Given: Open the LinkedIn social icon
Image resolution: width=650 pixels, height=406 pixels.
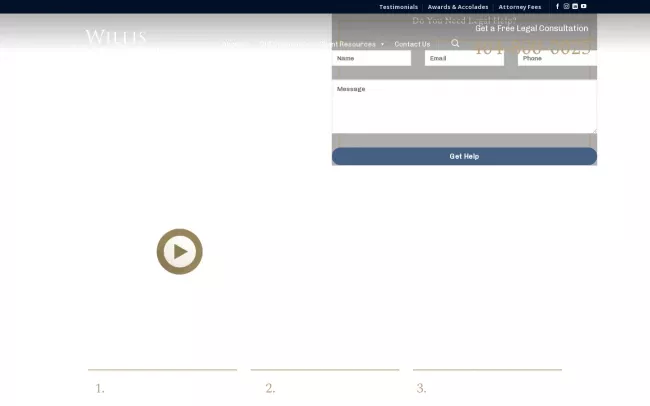Looking at the screenshot, I should 575,6.
